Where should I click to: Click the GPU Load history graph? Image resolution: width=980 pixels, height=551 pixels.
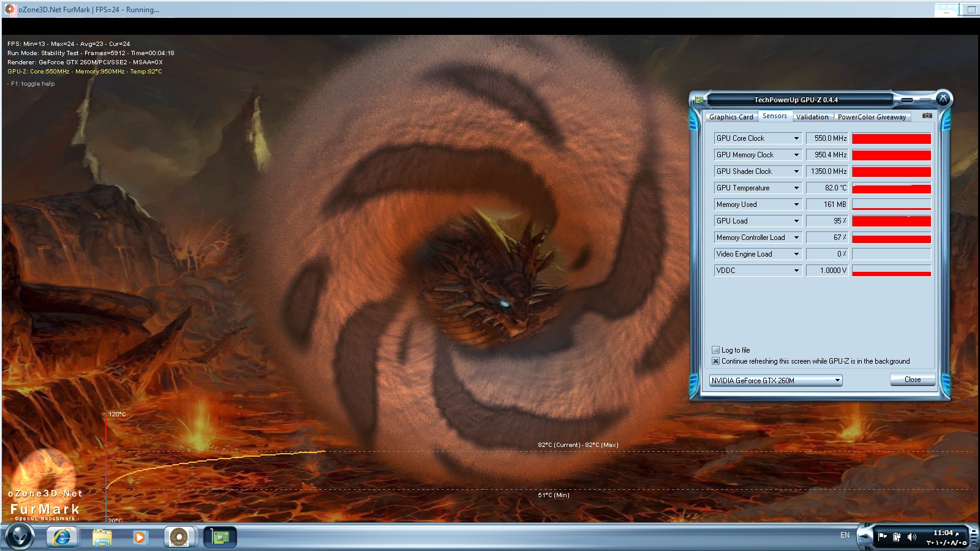click(x=891, y=221)
